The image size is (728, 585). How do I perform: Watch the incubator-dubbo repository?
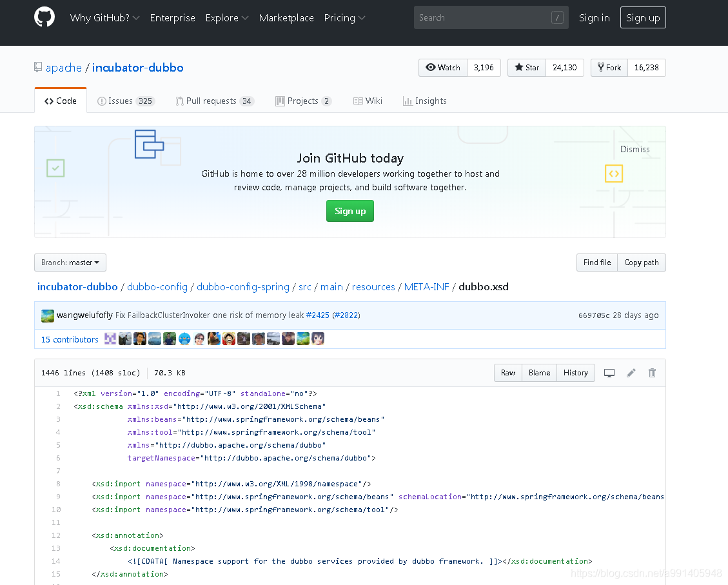pos(443,68)
